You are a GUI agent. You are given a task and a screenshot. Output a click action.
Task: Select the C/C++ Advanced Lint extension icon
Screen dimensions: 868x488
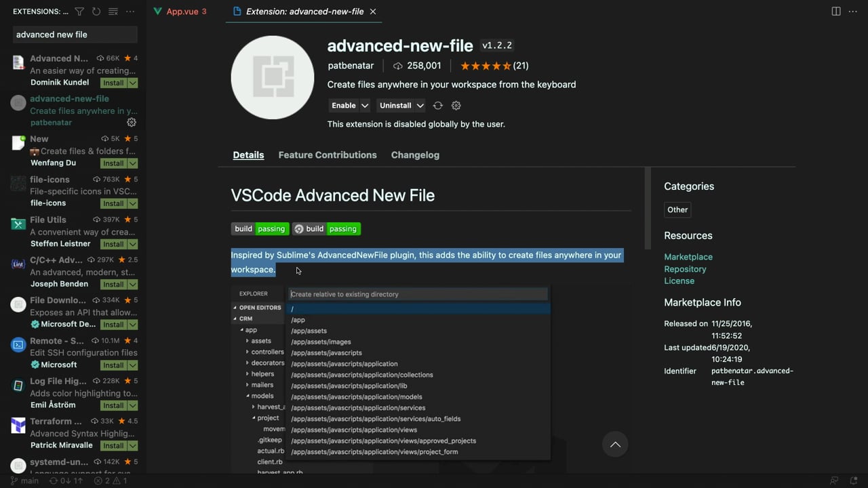pyautogui.click(x=18, y=264)
